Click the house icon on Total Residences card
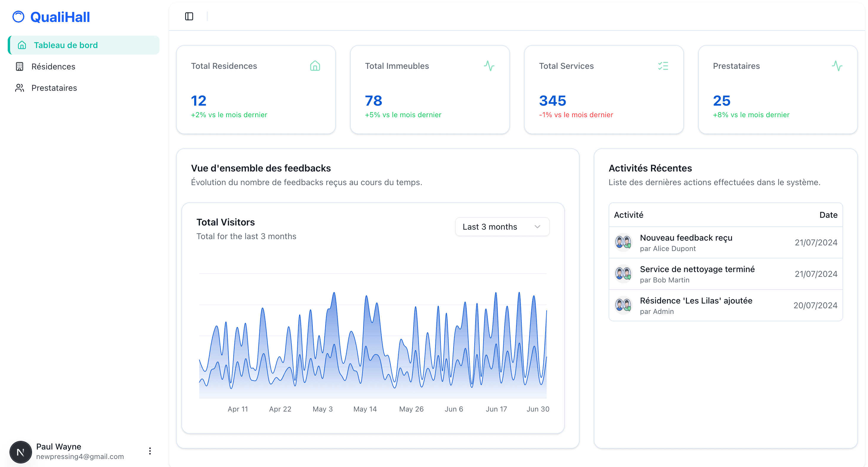This screenshot has width=868, height=467. tap(315, 66)
